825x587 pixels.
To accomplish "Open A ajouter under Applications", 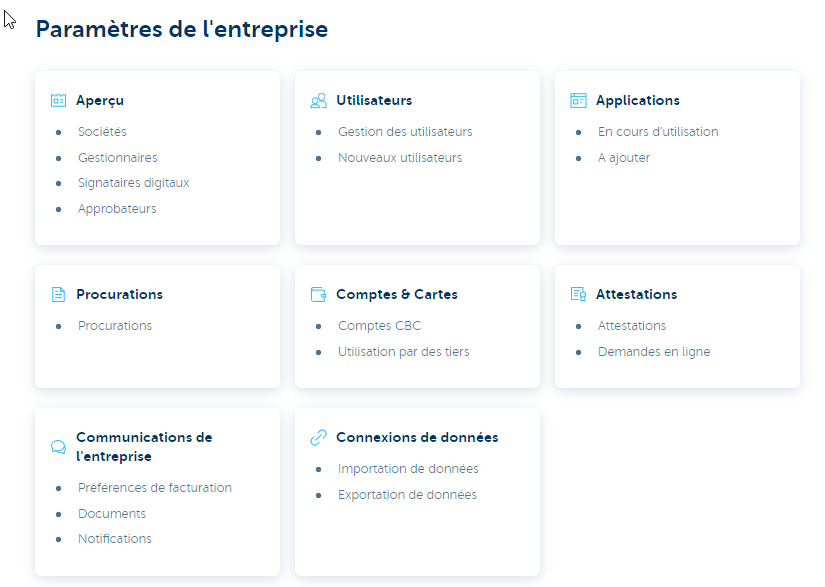I will (622, 157).
